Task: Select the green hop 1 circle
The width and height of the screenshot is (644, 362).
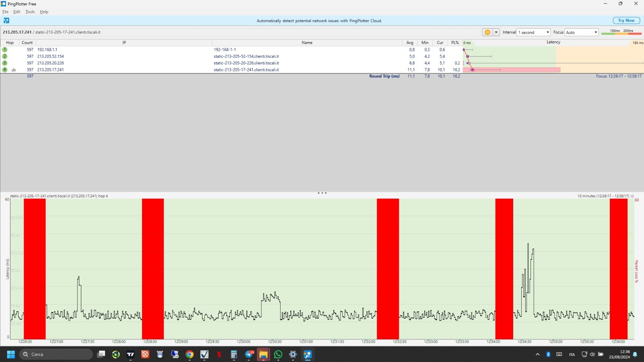Action: 5,50
